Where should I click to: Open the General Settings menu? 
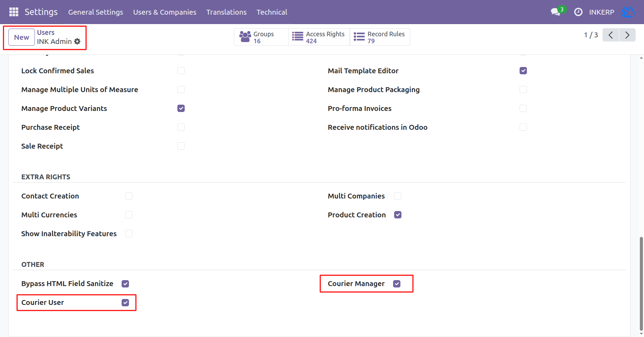tap(95, 12)
